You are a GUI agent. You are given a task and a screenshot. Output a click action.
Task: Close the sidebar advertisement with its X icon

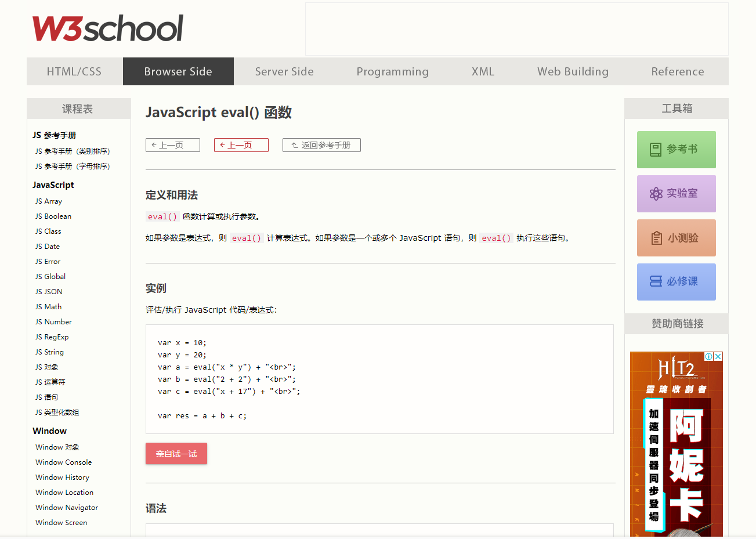coord(718,356)
